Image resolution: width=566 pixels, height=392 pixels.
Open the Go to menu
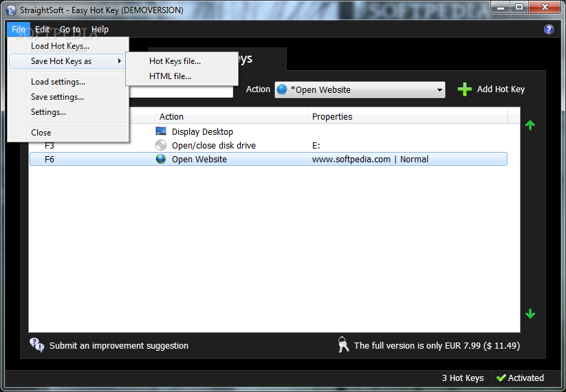(70, 30)
